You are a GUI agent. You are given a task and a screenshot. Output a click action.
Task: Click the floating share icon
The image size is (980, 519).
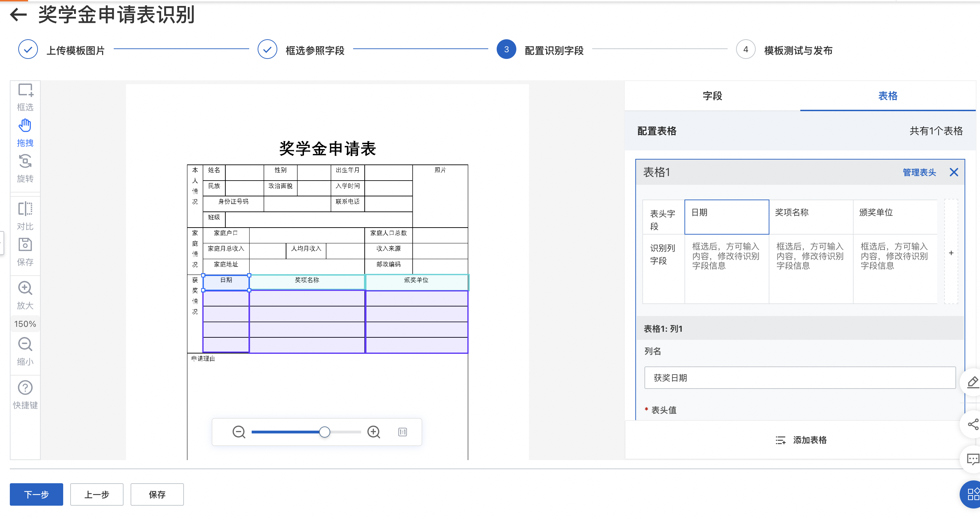[973, 424]
